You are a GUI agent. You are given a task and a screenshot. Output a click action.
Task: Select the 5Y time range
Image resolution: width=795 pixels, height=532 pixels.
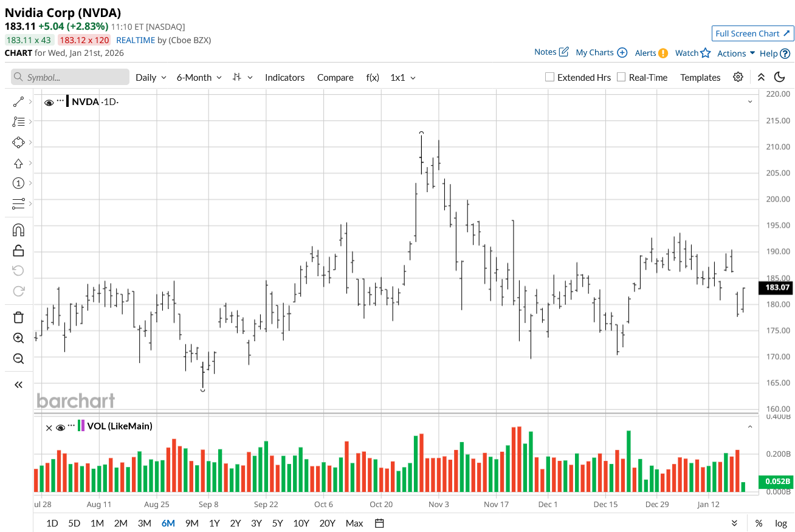[277, 523]
